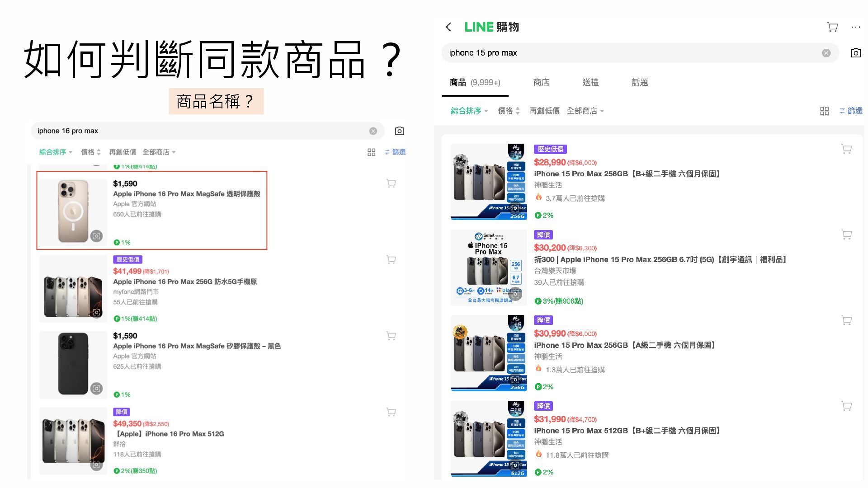This screenshot has width=868, height=488.
Task: Click the 'iphone 16 pro max' search field
Action: click(x=208, y=131)
